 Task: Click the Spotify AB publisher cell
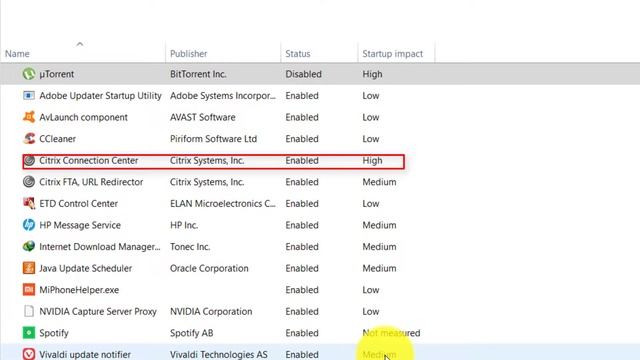tap(191, 333)
